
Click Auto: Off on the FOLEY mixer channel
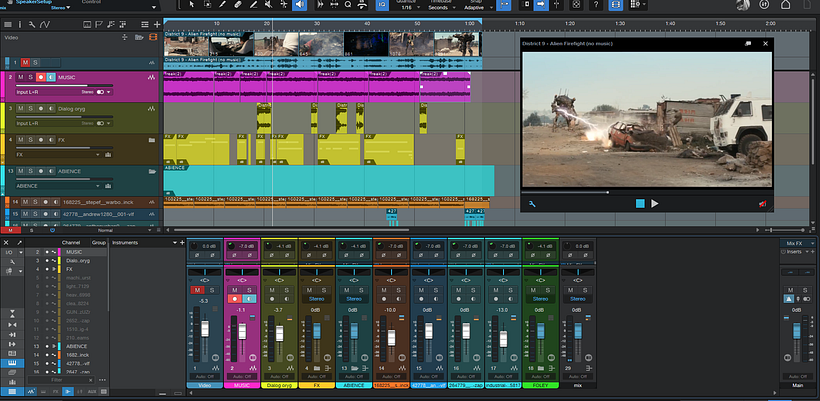[x=540, y=376]
